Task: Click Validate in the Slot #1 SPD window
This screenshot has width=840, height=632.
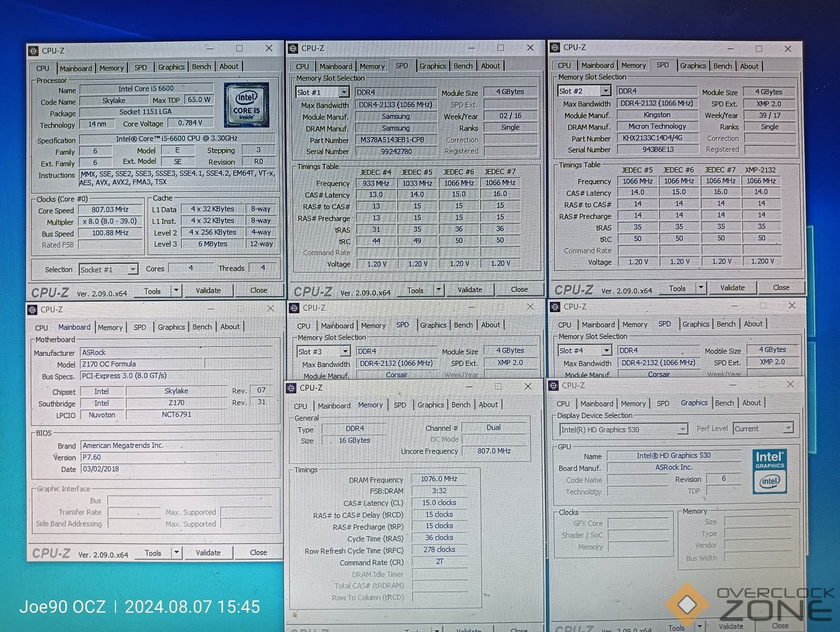Action: point(470,290)
